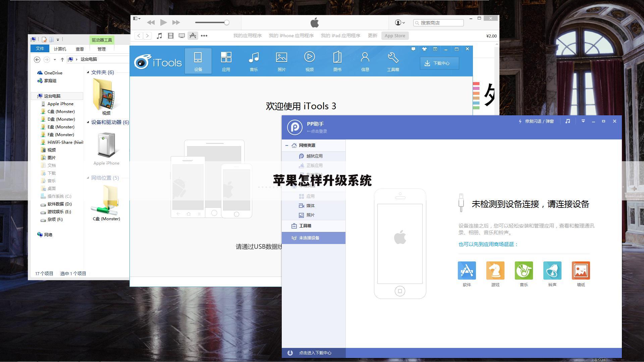The image size is (644, 362).
Task: Open the iTunes account dropdown
Action: pos(400,22)
